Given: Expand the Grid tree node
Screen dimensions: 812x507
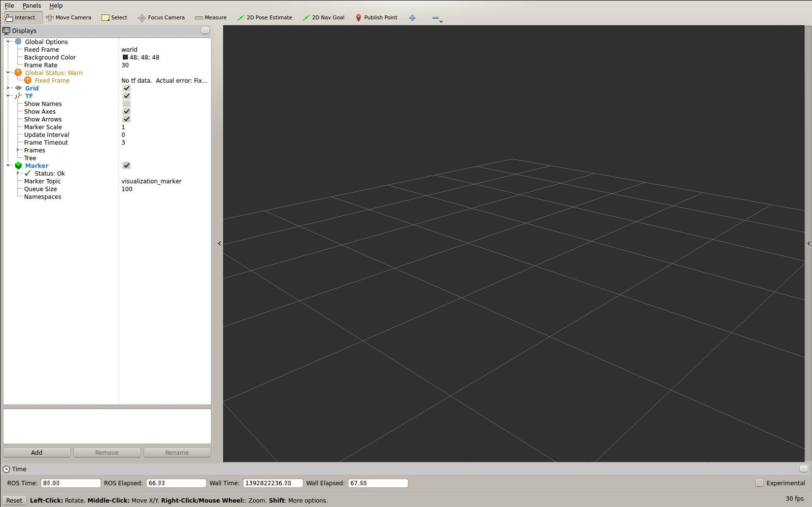Looking at the screenshot, I should (x=8, y=88).
